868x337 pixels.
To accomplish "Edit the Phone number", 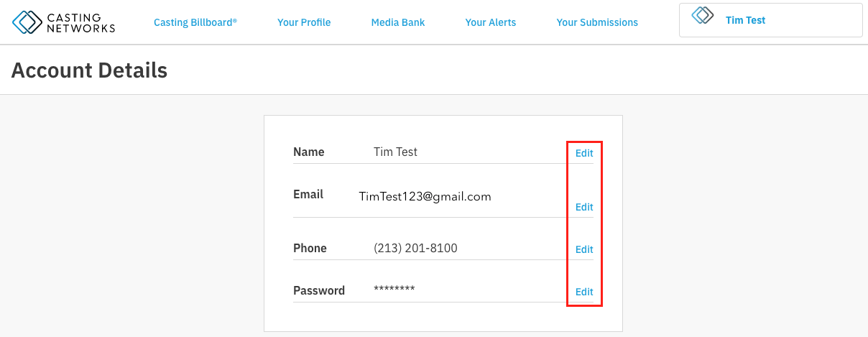I will point(584,249).
